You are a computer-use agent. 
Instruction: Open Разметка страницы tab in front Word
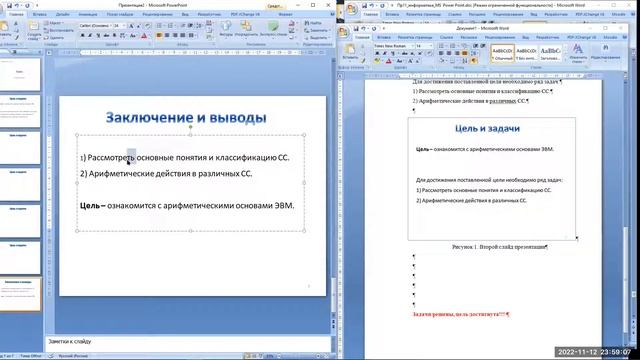pyautogui.click(x=415, y=37)
